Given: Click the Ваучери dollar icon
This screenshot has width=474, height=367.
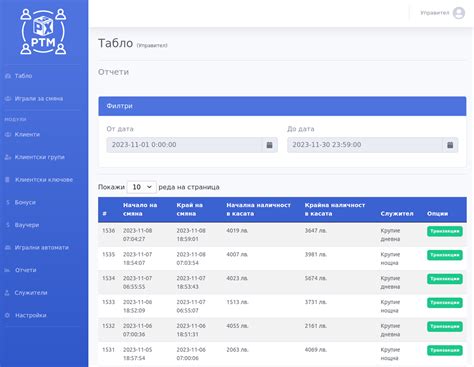Looking at the screenshot, I should coord(8,225).
